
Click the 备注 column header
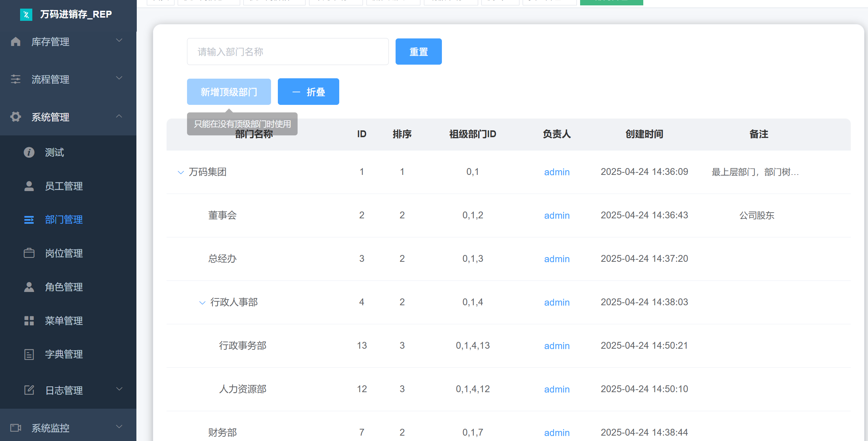759,134
